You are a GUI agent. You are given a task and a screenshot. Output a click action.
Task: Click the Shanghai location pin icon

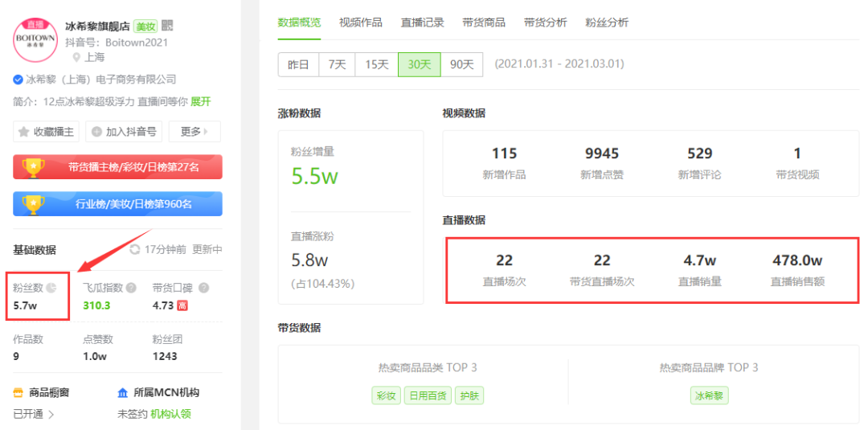76,57
